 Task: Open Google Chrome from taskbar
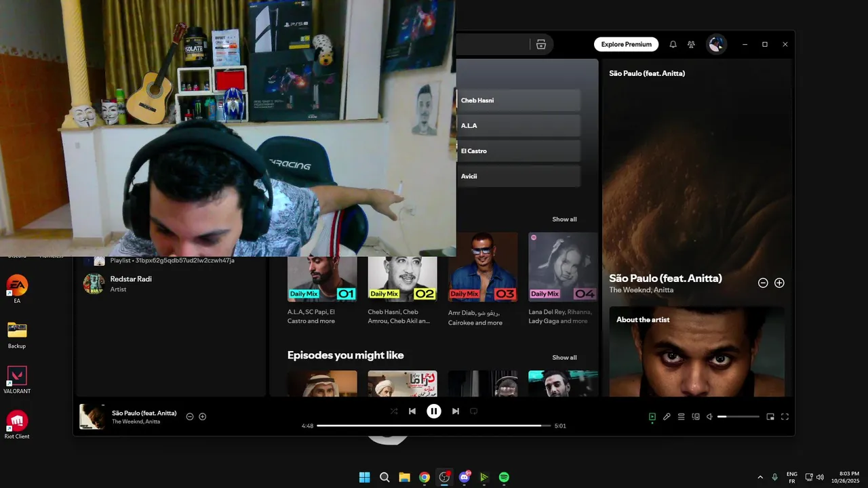(x=425, y=477)
